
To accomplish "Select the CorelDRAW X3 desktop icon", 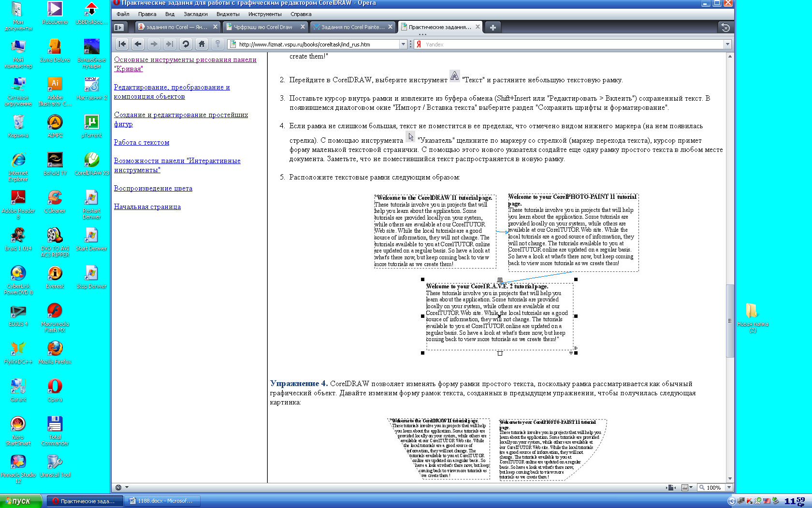I will point(91,163).
